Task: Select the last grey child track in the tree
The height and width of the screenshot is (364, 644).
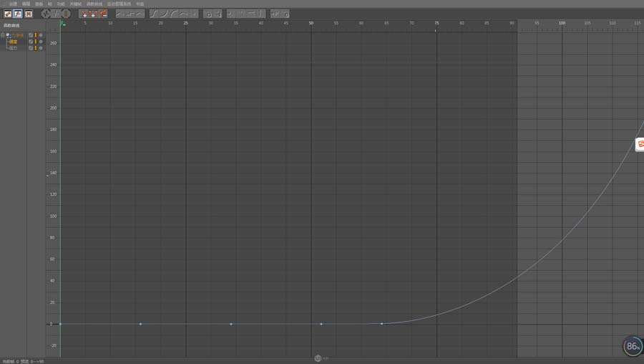Action: (14, 48)
